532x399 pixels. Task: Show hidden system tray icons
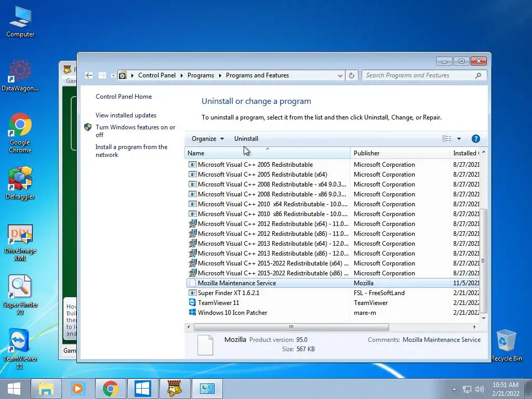(x=454, y=389)
